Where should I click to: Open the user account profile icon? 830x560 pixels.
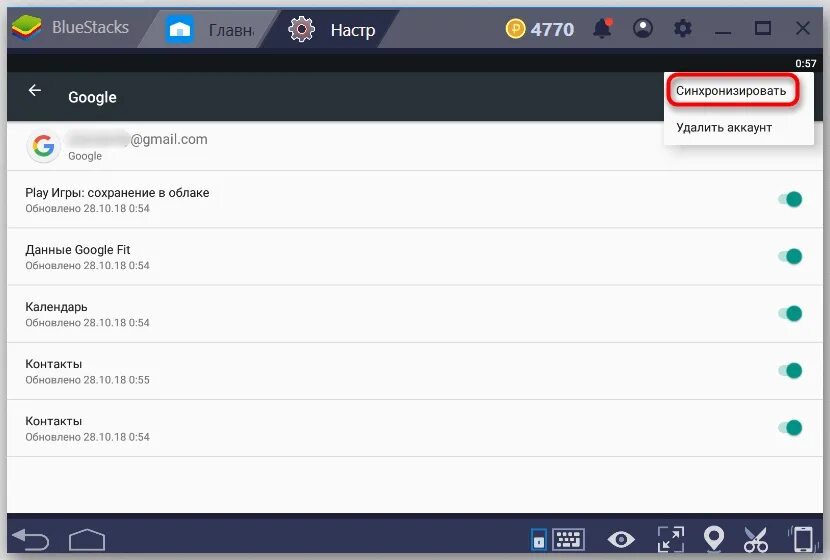tap(643, 28)
